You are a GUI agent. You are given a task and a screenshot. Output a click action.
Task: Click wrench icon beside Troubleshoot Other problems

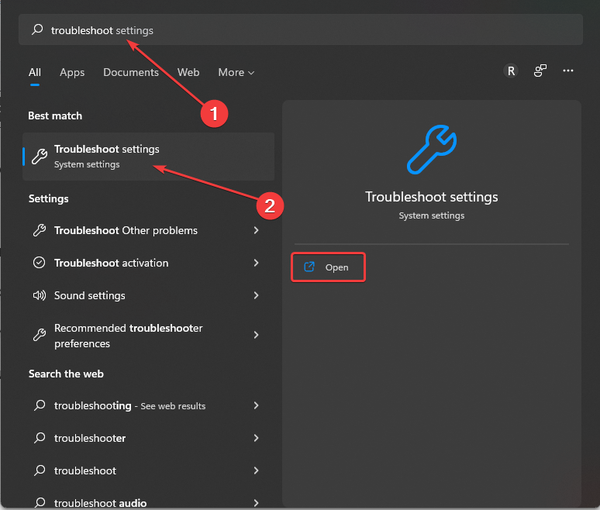(40, 230)
